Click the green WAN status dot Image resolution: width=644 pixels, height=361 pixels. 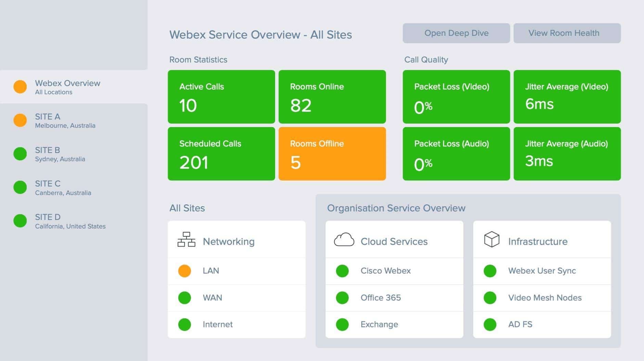click(184, 297)
